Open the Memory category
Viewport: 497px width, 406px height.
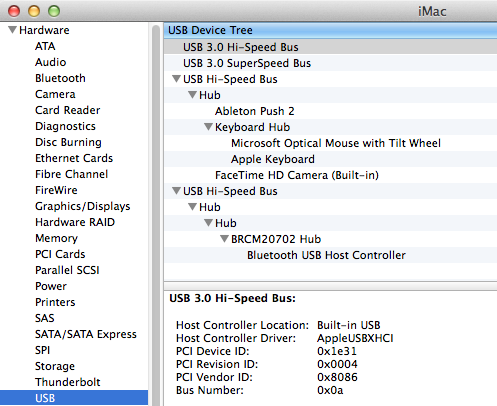(x=56, y=238)
